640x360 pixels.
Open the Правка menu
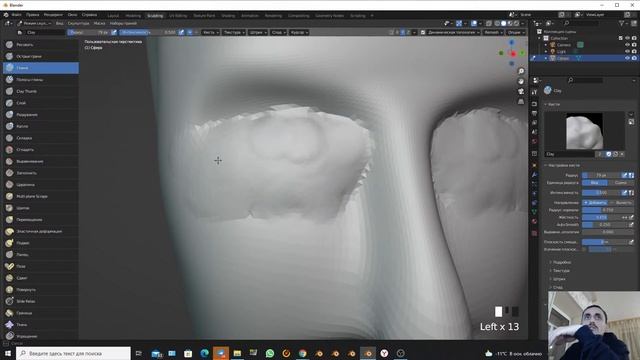(x=33, y=15)
